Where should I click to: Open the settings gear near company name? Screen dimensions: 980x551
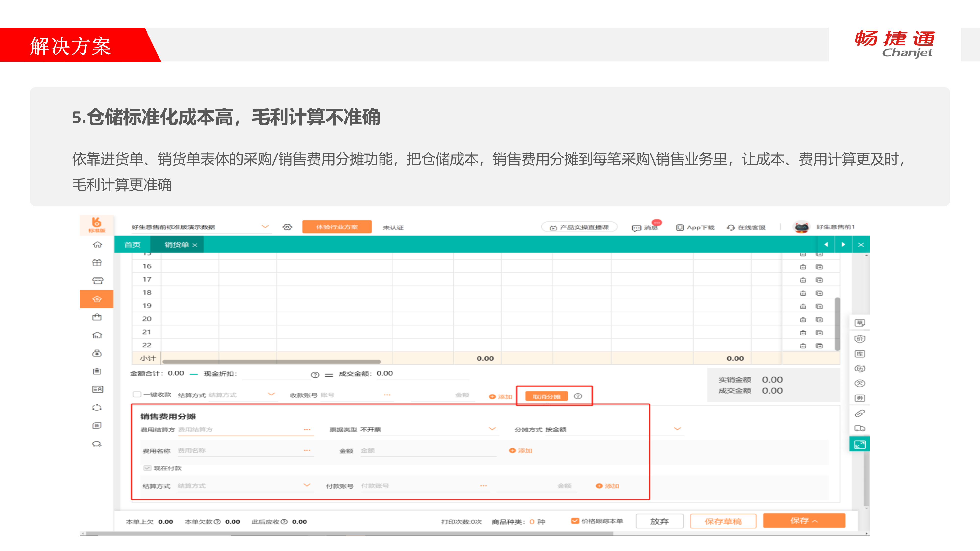[287, 227]
